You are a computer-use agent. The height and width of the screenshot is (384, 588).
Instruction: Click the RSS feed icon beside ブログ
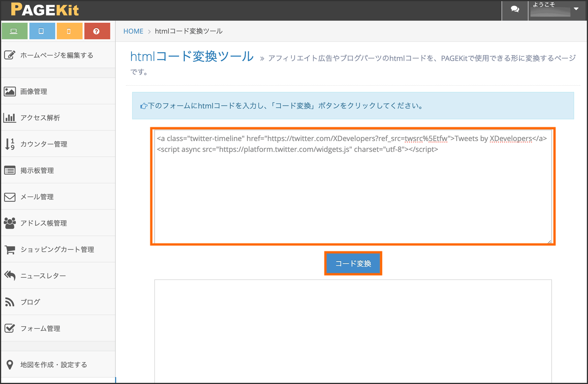10,302
